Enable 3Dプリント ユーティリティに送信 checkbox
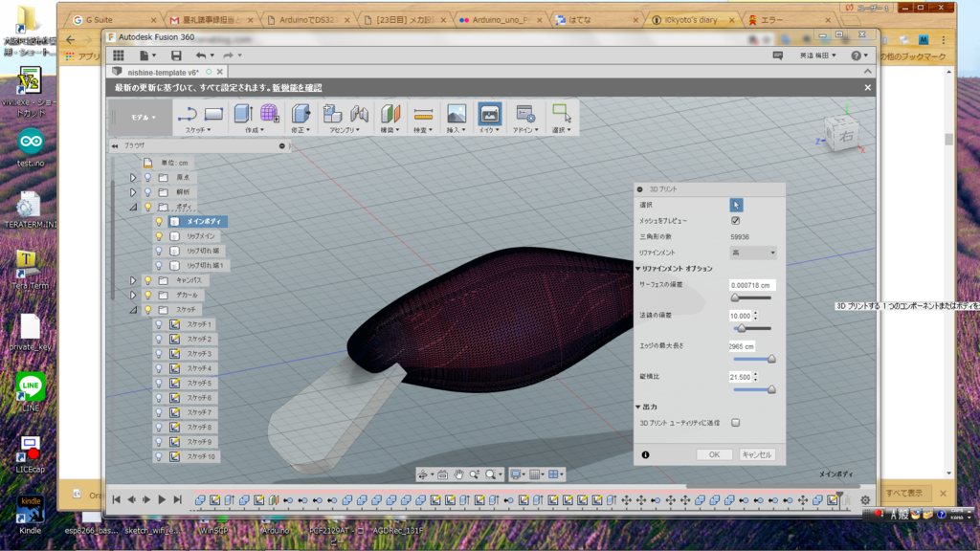 point(735,422)
